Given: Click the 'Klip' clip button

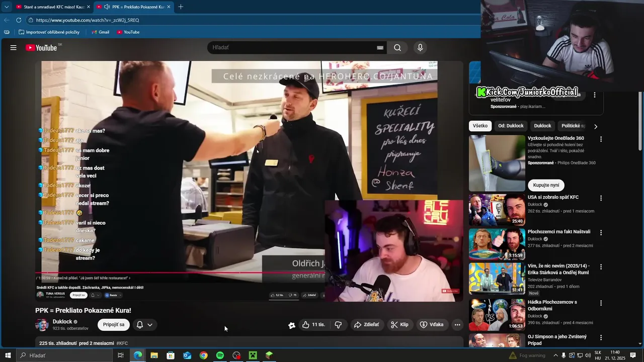Looking at the screenshot, I should pyautogui.click(x=399, y=325).
